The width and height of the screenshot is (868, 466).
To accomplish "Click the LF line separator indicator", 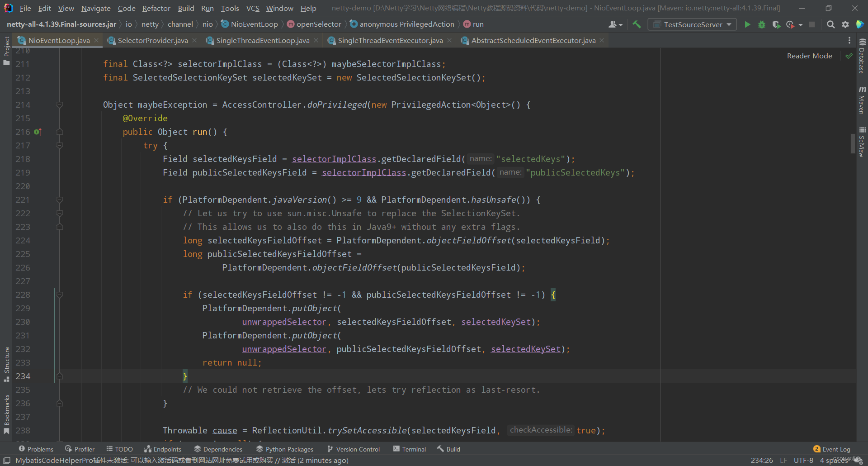I will pyautogui.click(x=783, y=460).
